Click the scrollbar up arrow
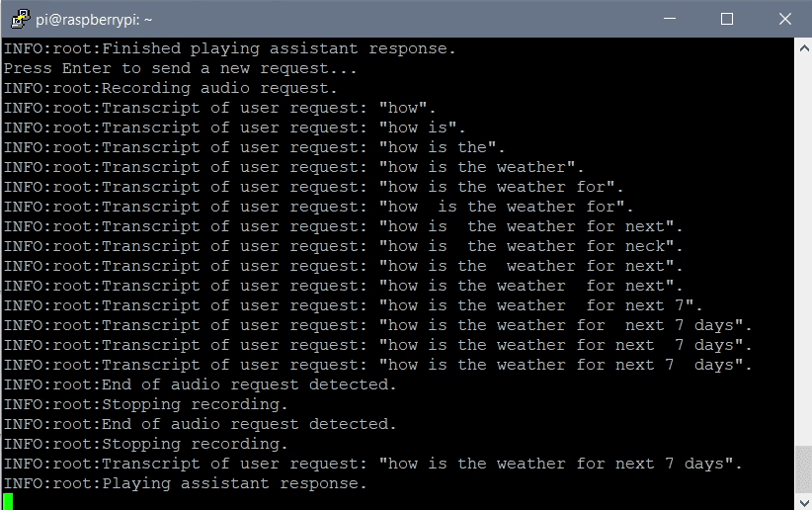Image resolution: width=812 pixels, height=510 pixels. (x=802, y=46)
